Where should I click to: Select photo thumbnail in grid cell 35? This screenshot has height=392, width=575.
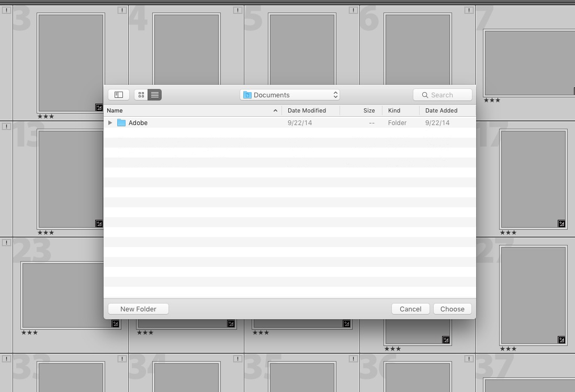302,377
